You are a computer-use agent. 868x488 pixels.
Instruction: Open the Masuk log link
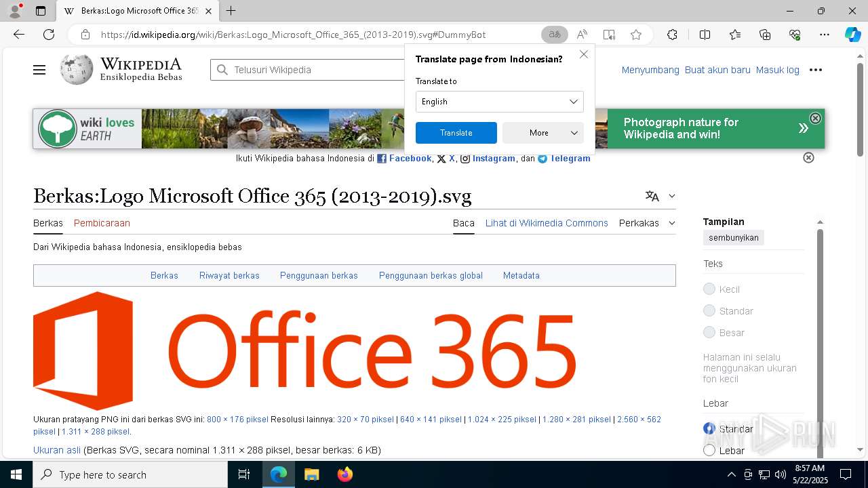[x=778, y=70]
